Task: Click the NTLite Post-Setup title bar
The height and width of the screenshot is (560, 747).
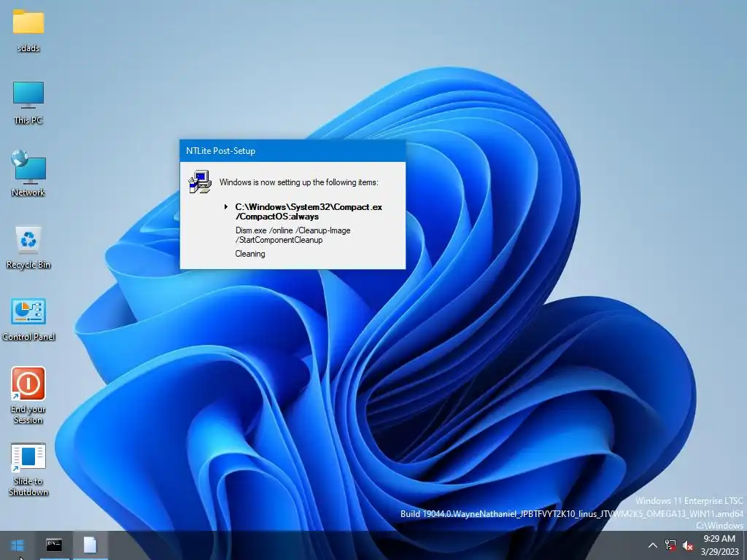Action: pyautogui.click(x=293, y=151)
